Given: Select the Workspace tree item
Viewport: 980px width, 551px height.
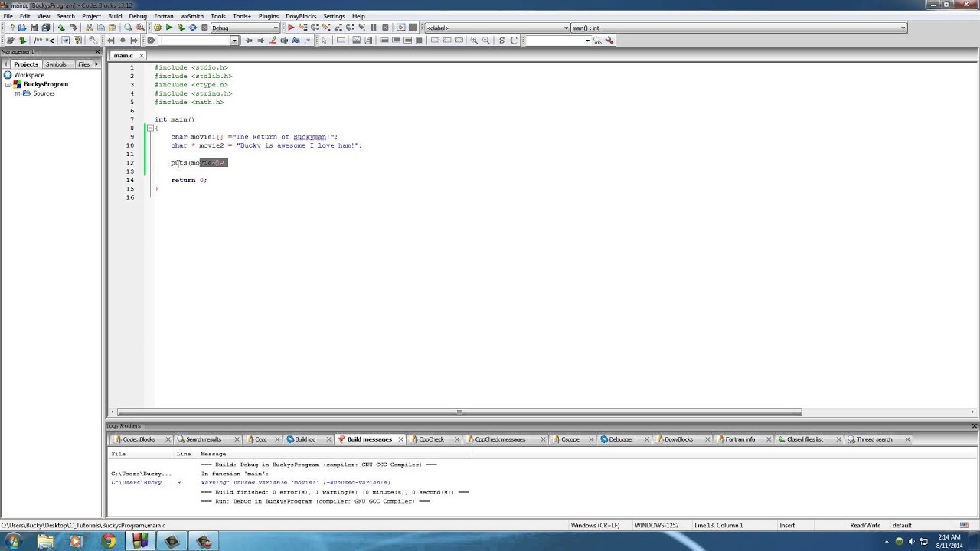Looking at the screenshot, I should [29, 75].
